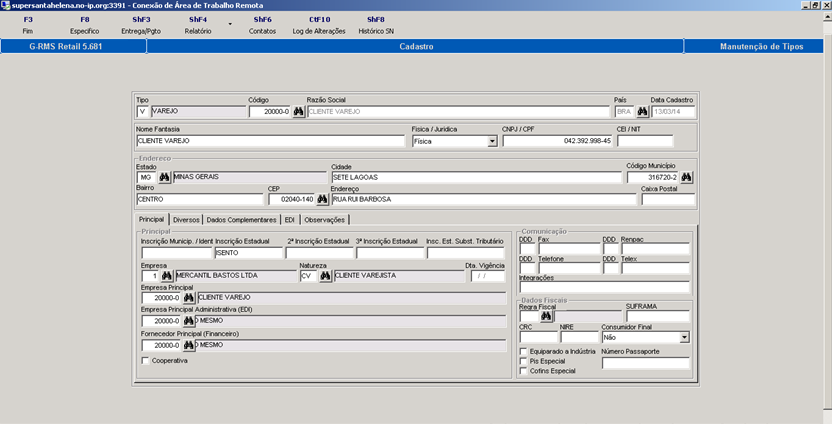Toggle the Cofins Especial checkbox
Image resolution: width=832 pixels, height=424 pixels.
523,371
